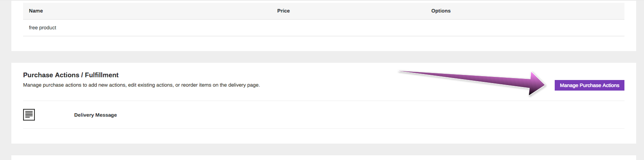
Task: Click the purple arrowhead pointing at button
Action: click(x=536, y=84)
